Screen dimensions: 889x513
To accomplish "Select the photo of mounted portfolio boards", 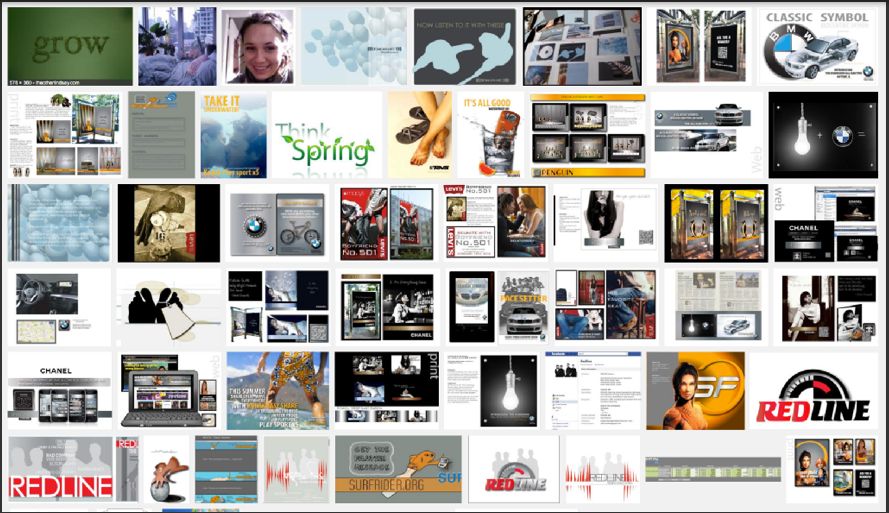I will tap(582, 46).
